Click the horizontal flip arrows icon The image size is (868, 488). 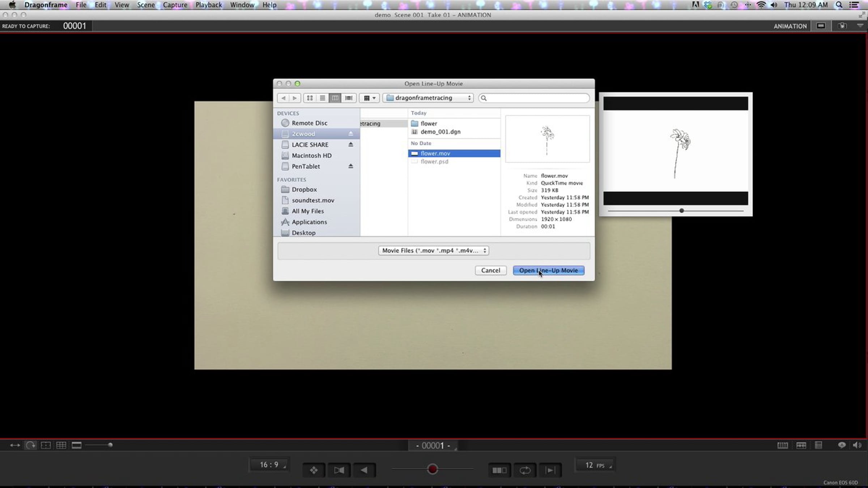pyautogui.click(x=15, y=445)
